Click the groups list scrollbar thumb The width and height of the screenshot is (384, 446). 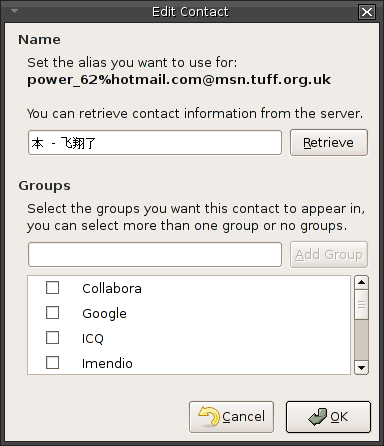click(361, 304)
